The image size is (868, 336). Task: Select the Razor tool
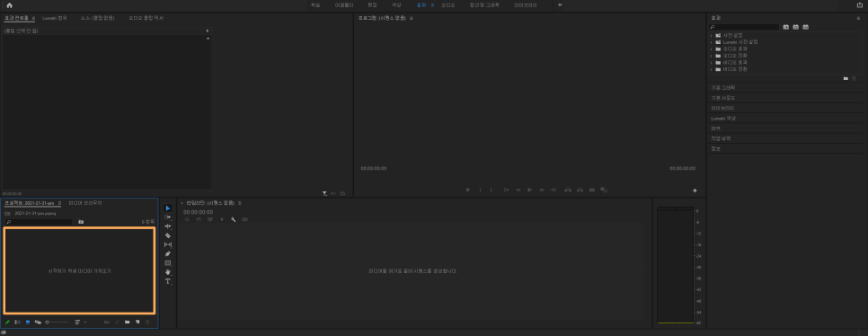point(168,235)
